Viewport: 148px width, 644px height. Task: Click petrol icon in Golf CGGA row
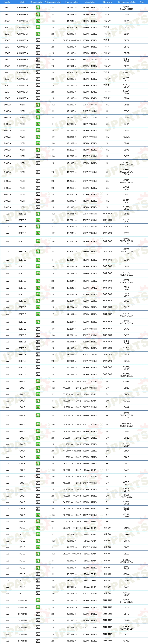click(x=38, y=401)
